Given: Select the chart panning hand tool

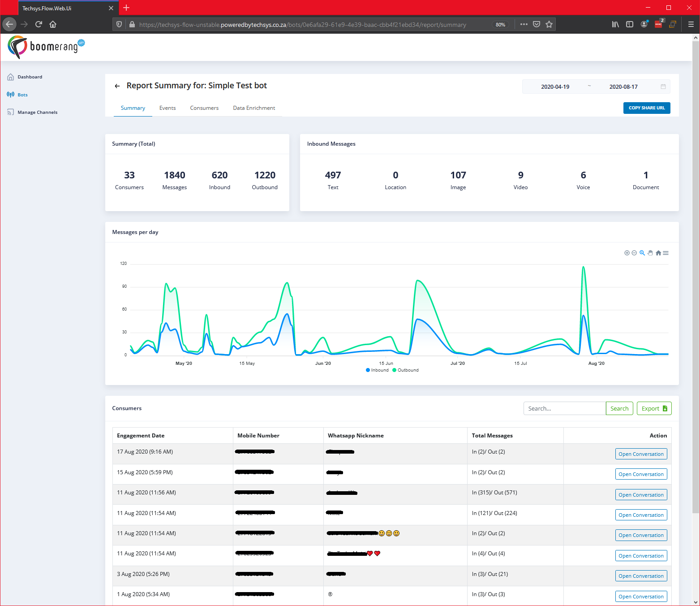Looking at the screenshot, I should tap(650, 253).
